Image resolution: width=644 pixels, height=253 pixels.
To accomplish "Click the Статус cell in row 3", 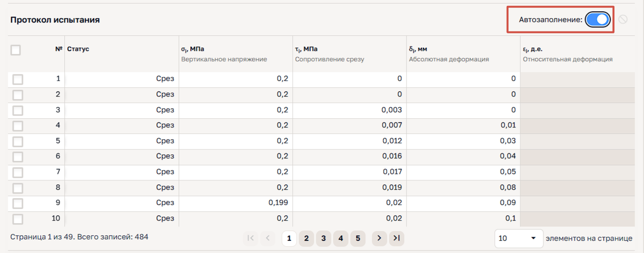I will 122,110.
